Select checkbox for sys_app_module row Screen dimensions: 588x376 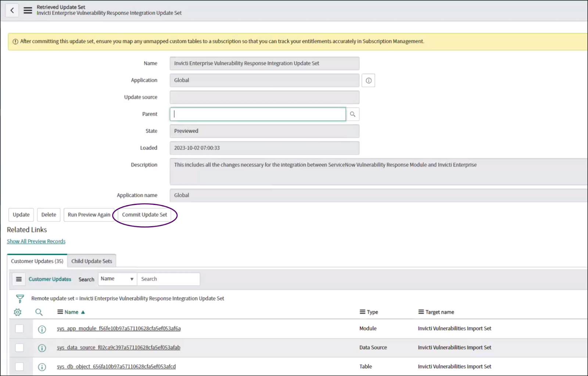click(19, 329)
